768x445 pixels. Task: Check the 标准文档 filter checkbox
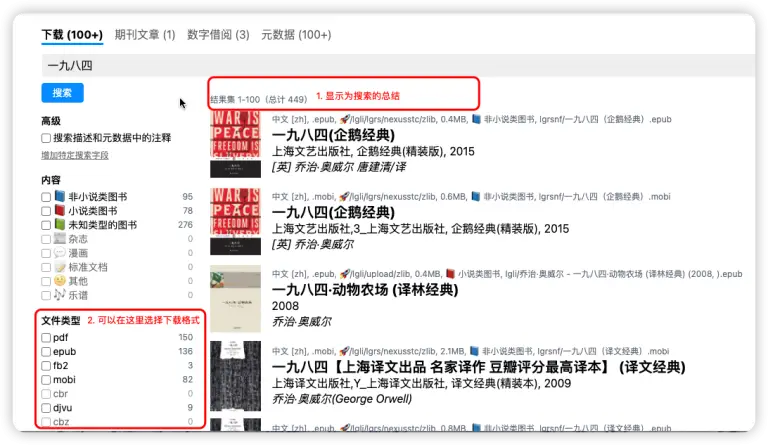click(46, 267)
